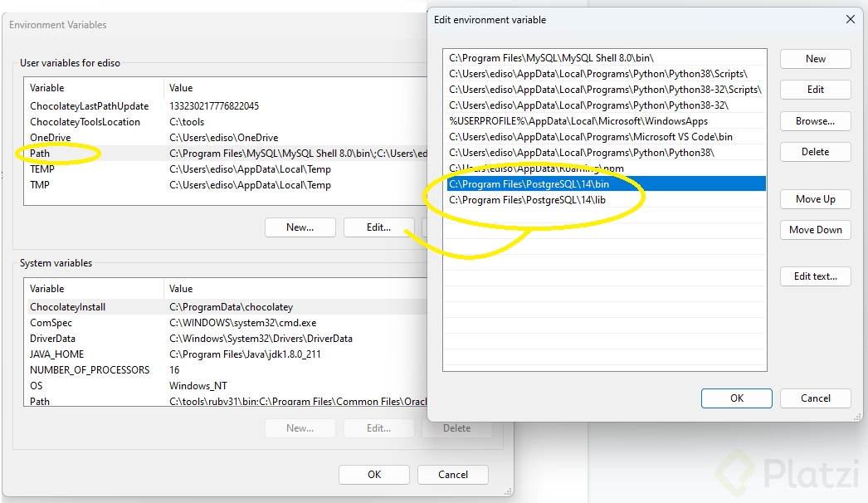868x503 pixels.
Task: Select the ComSpec system variable
Action: tap(51, 322)
